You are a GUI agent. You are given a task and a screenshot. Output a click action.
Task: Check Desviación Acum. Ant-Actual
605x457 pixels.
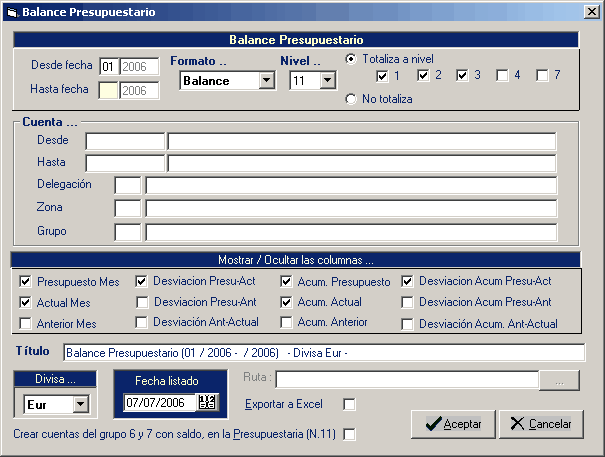pyautogui.click(x=407, y=324)
